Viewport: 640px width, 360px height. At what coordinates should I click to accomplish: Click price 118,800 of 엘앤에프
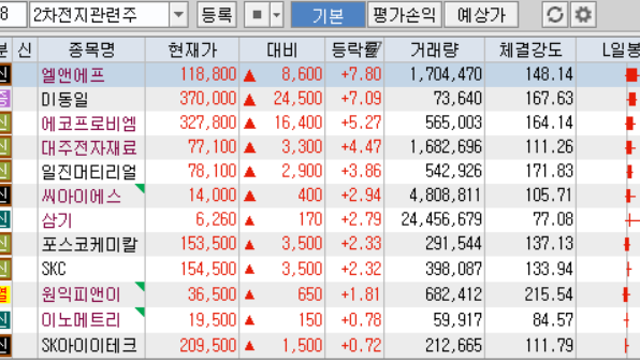coord(209,74)
